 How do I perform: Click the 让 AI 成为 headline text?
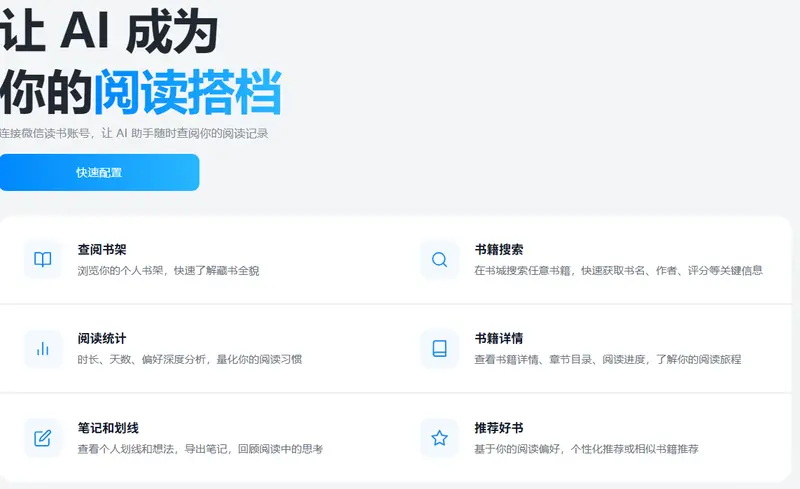click(x=109, y=32)
